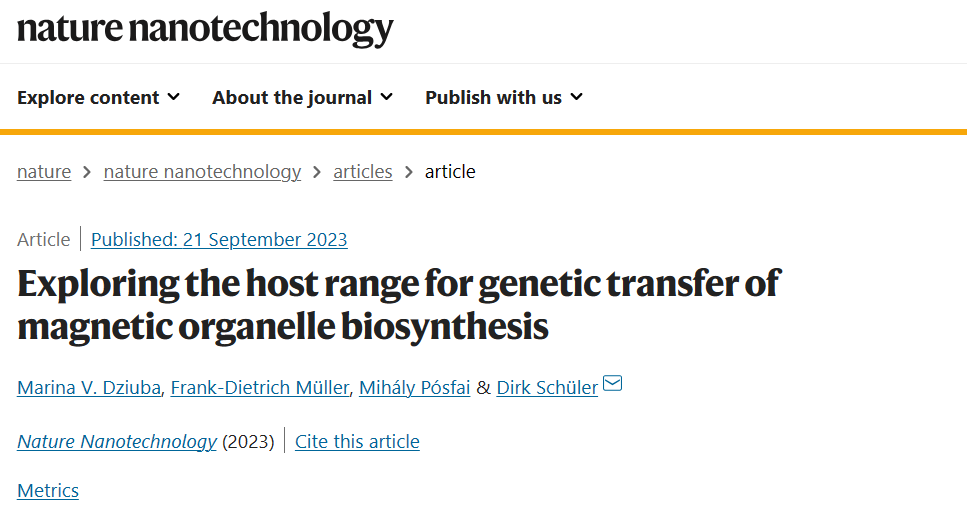Screen dimensions: 967x528
Task: Click the article title heading
Action: coord(399,305)
